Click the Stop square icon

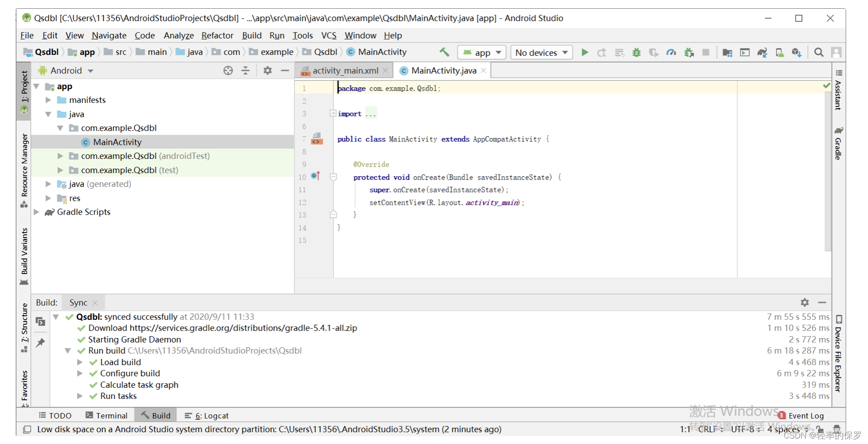(x=706, y=52)
